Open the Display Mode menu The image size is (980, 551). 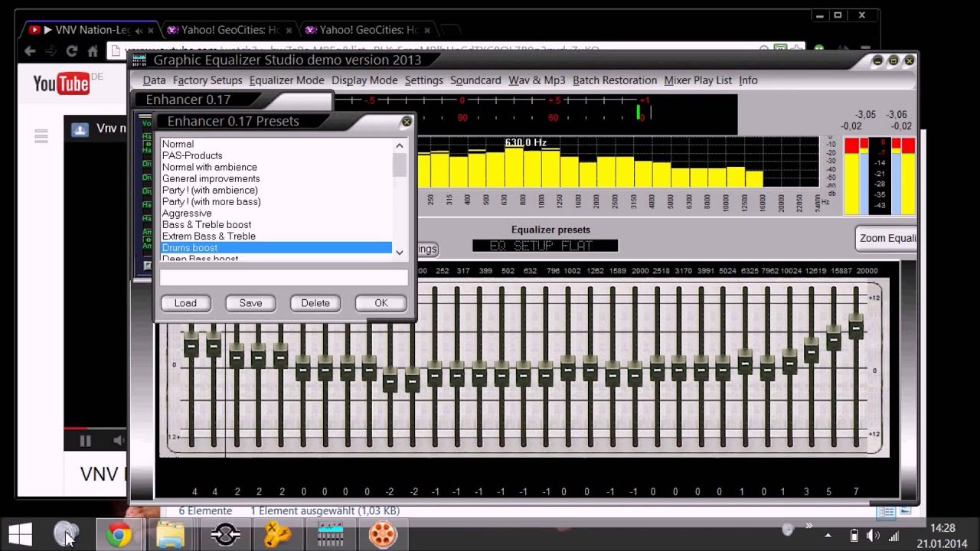click(x=364, y=80)
